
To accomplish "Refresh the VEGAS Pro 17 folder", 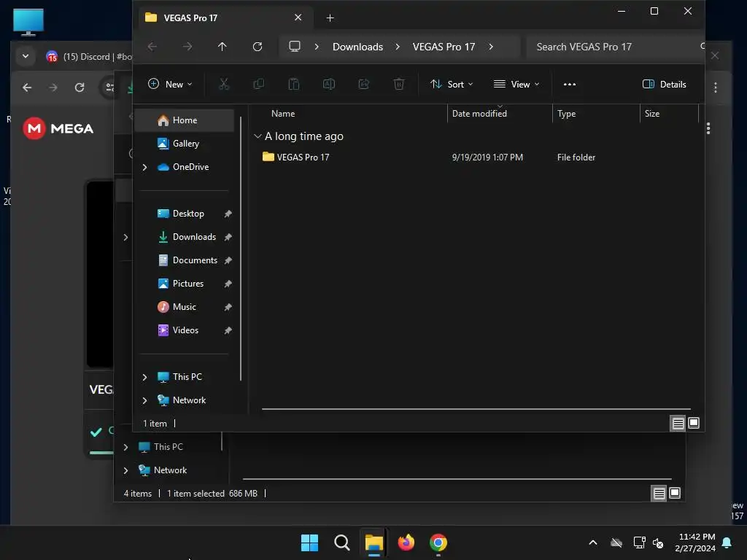I will [258, 47].
